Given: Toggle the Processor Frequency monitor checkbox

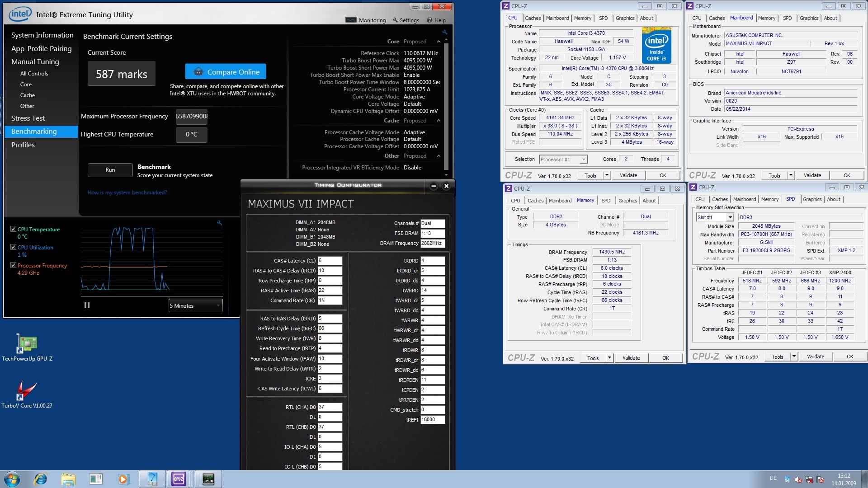Looking at the screenshot, I should [x=13, y=265].
